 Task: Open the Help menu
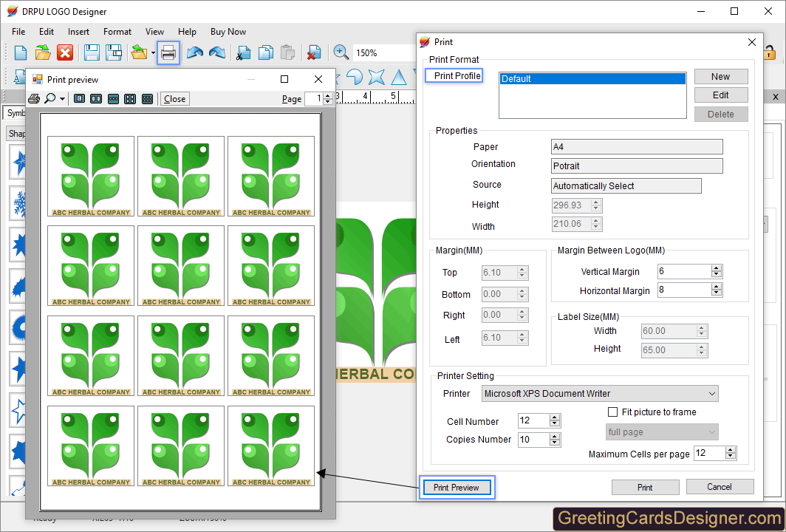click(x=187, y=32)
